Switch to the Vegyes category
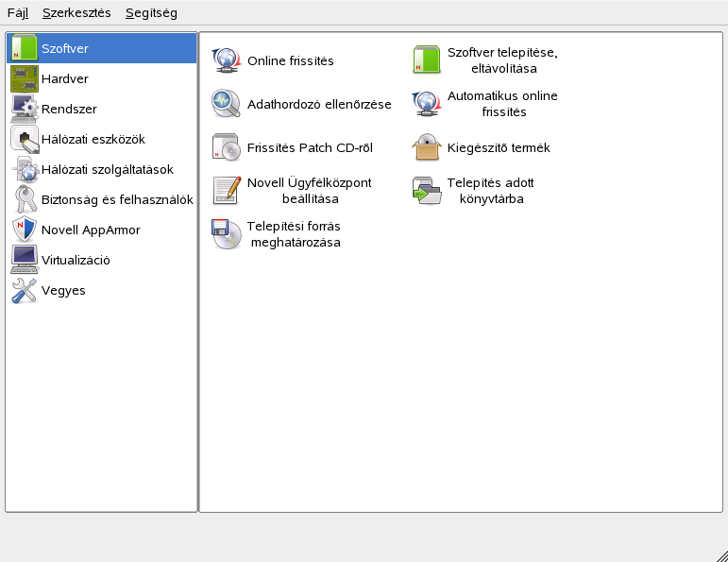This screenshot has width=728, height=562. [x=63, y=290]
